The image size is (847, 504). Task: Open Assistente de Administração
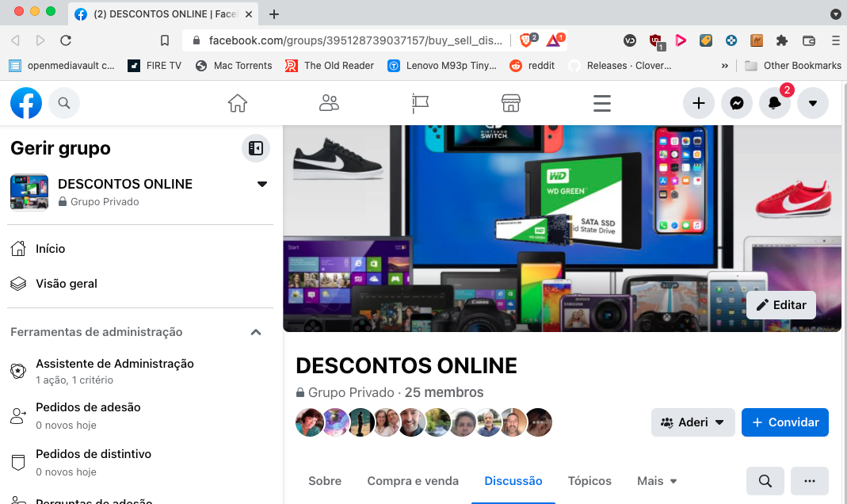140,371
